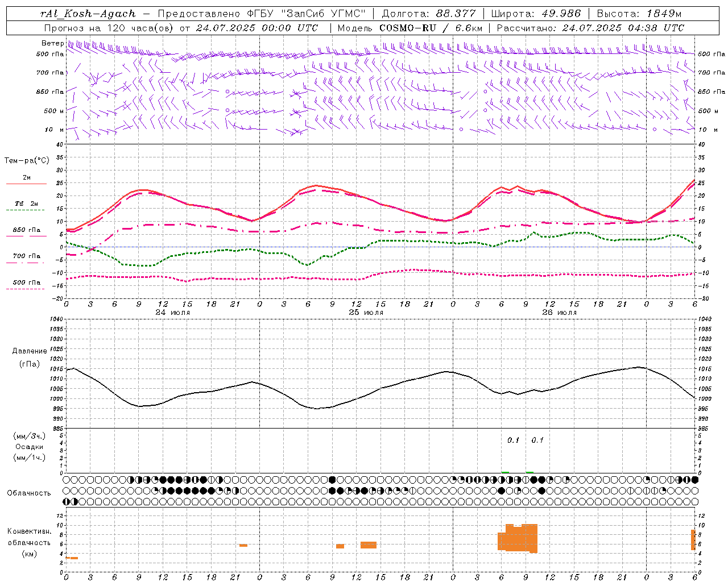The width and height of the screenshot is (728, 582).
Task: Click the Ветер wind panel label
Action: click(52, 43)
